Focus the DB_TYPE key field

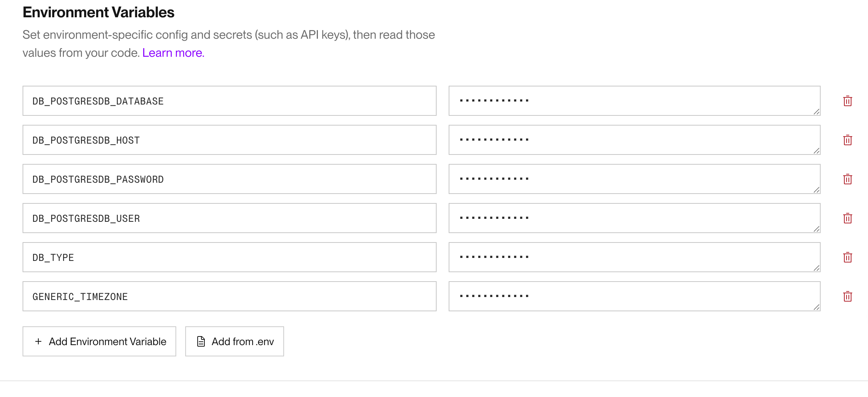pyautogui.click(x=229, y=258)
